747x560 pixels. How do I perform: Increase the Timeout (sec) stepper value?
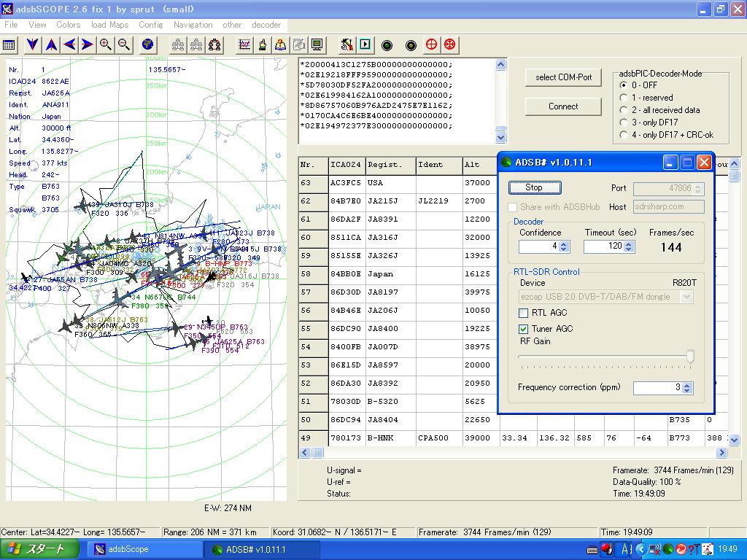(x=629, y=244)
